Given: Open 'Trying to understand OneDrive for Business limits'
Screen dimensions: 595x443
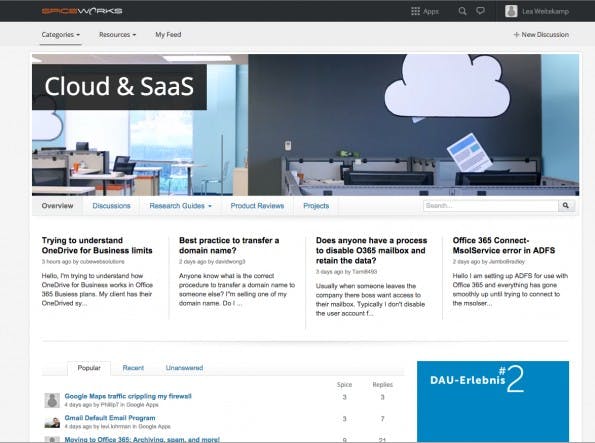Looking at the screenshot, I should click(x=97, y=245).
